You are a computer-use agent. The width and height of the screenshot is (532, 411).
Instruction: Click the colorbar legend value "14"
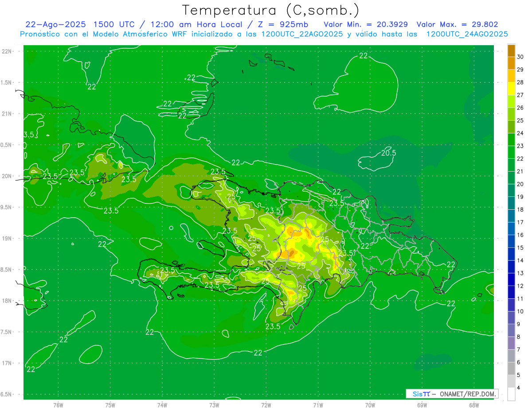point(520,260)
